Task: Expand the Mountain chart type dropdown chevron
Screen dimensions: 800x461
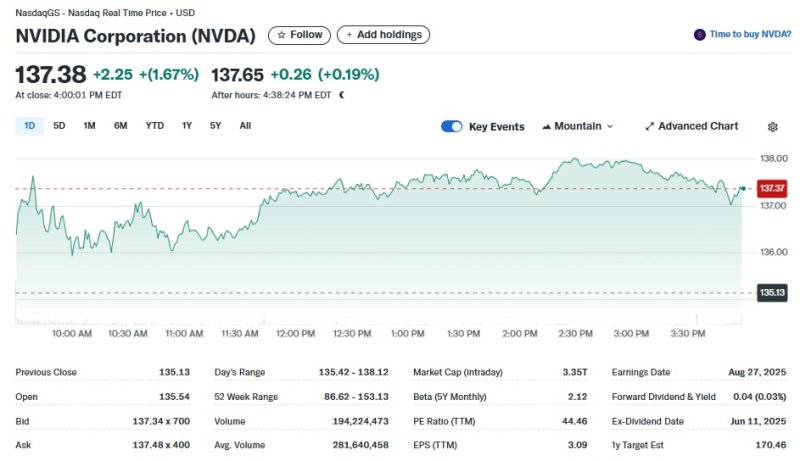Action: [x=610, y=127]
